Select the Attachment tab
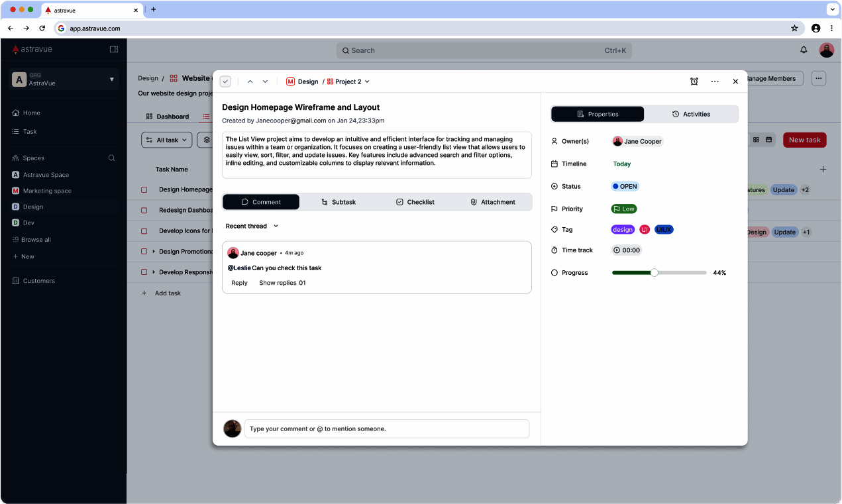This screenshot has width=842, height=504. click(493, 202)
